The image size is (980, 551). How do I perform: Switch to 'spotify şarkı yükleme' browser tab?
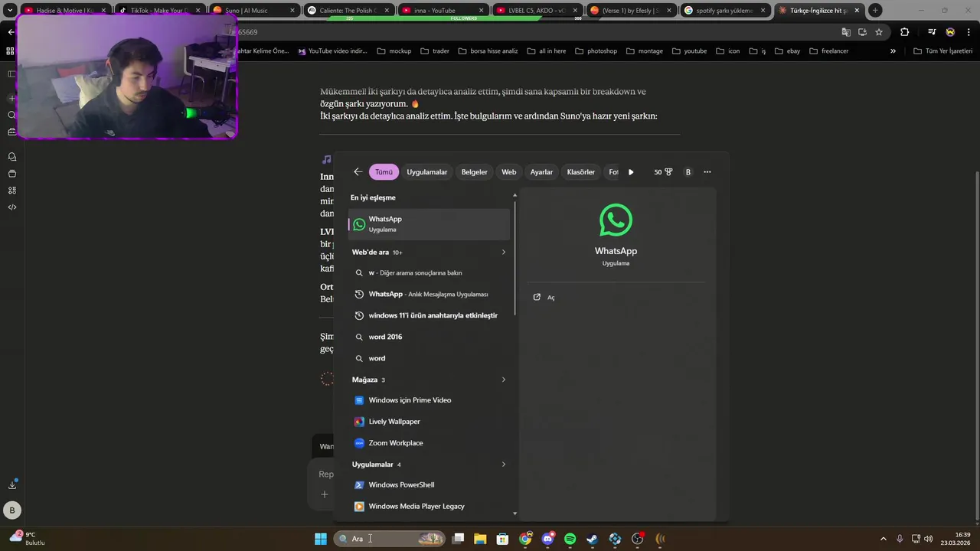pos(724,11)
